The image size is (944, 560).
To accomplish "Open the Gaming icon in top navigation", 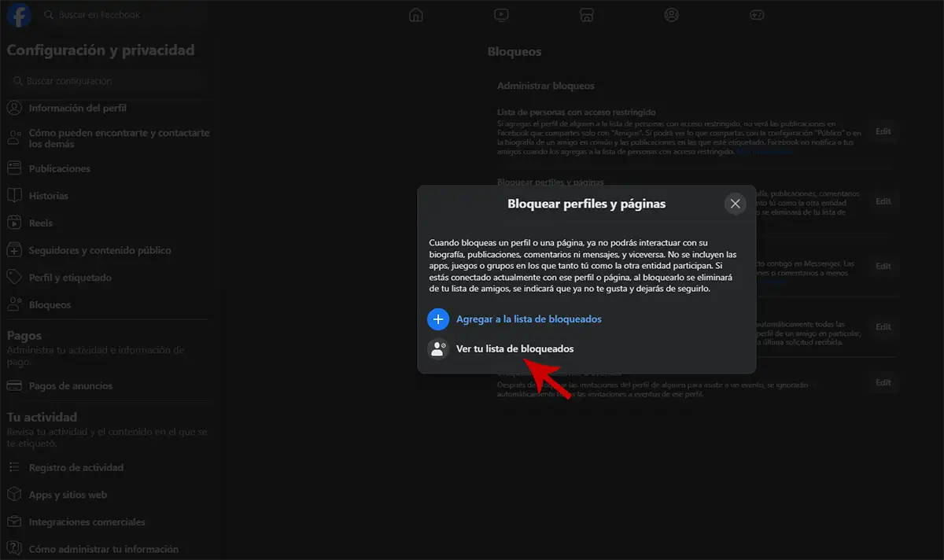I will (x=756, y=15).
